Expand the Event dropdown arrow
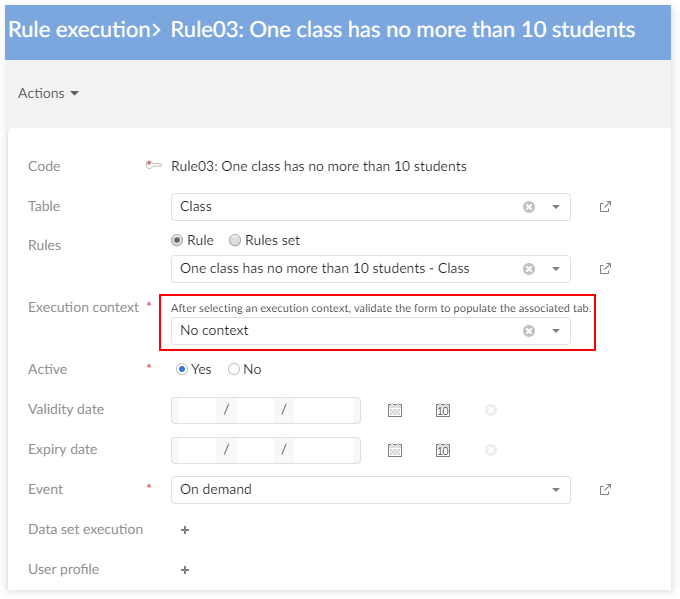Screen dimensions: 680x599 click(556, 490)
